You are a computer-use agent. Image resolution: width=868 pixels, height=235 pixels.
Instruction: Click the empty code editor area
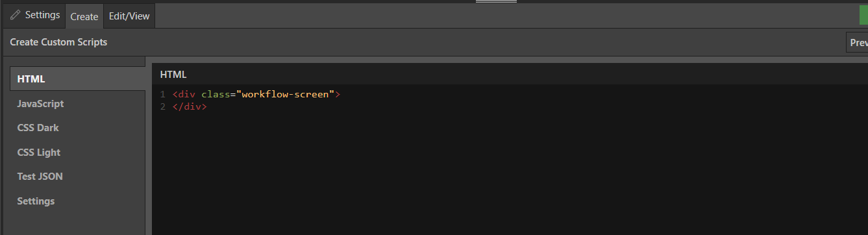510,172
